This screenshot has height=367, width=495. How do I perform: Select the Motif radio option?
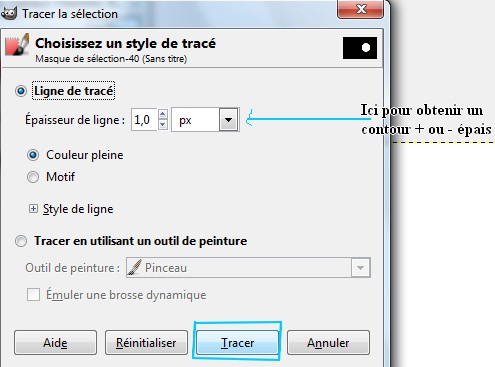click(x=33, y=177)
